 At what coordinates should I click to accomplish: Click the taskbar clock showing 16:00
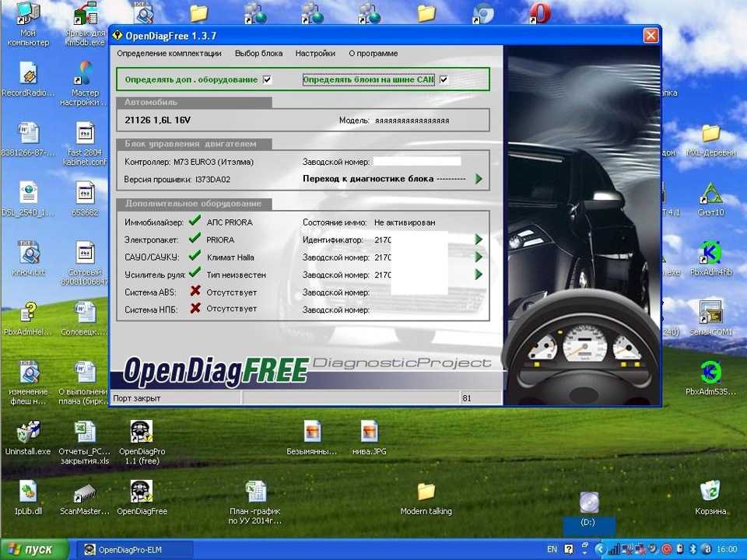click(x=727, y=550)
